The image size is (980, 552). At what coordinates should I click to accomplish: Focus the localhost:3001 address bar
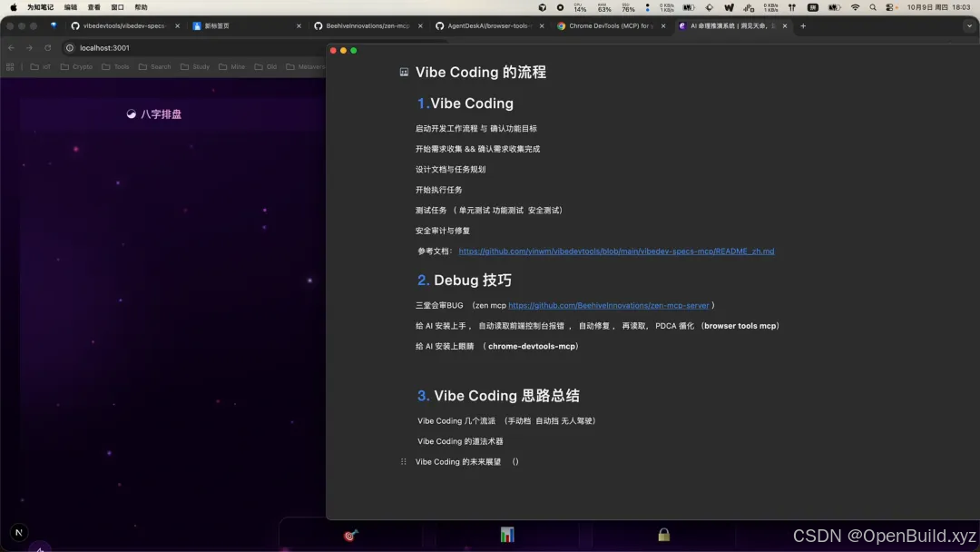194,47
